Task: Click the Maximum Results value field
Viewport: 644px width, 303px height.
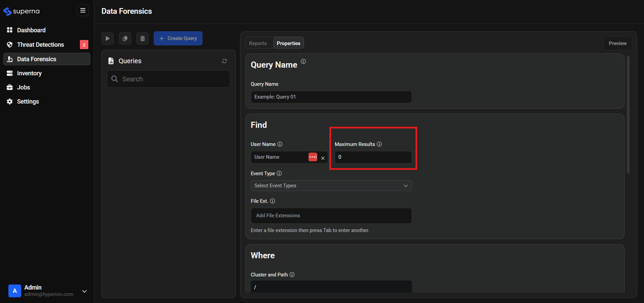Action: pos(373,157)
